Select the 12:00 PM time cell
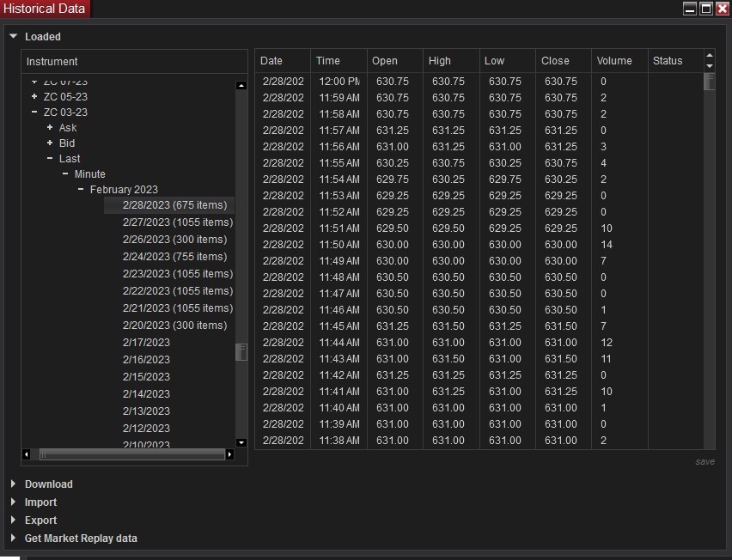The width and height of the screenshot is (732, 560). pos(339,82)
